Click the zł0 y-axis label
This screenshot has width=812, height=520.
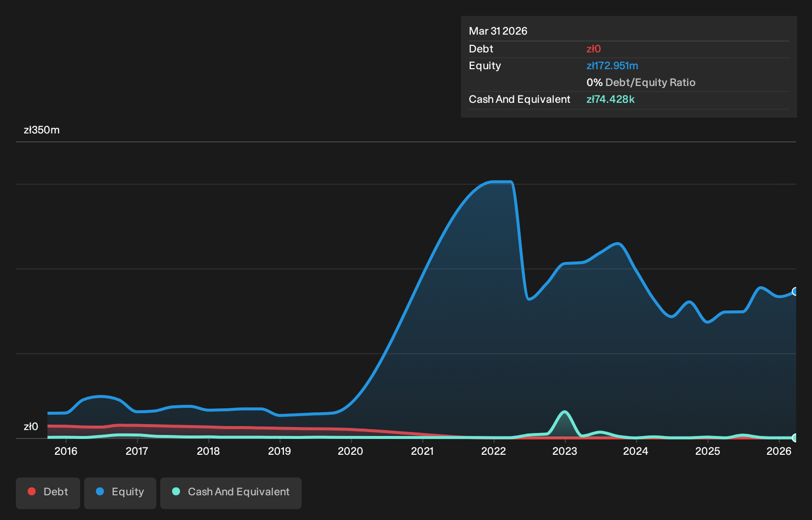click(31, 427)
